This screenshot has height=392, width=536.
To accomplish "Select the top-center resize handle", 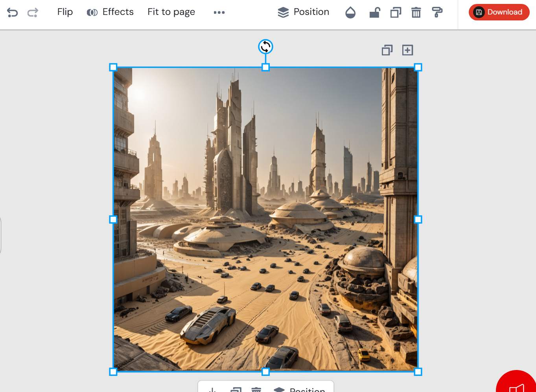I will point(265,67).
